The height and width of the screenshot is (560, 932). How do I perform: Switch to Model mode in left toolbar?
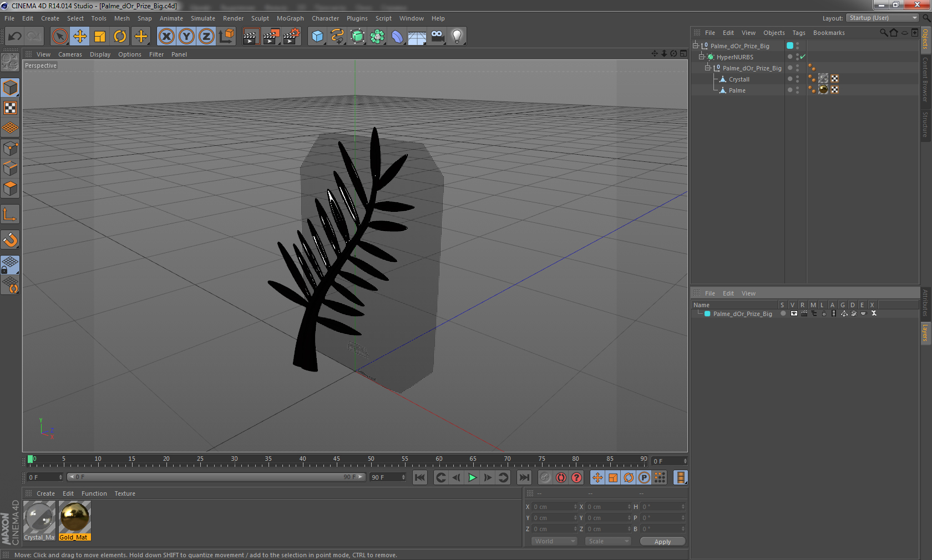pos(11,88)
